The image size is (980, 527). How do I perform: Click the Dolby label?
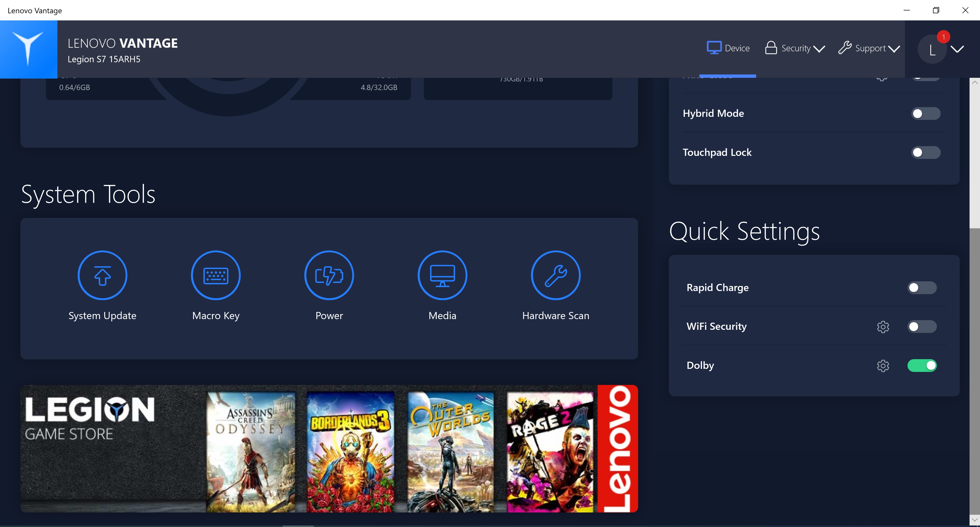[700, 366]
